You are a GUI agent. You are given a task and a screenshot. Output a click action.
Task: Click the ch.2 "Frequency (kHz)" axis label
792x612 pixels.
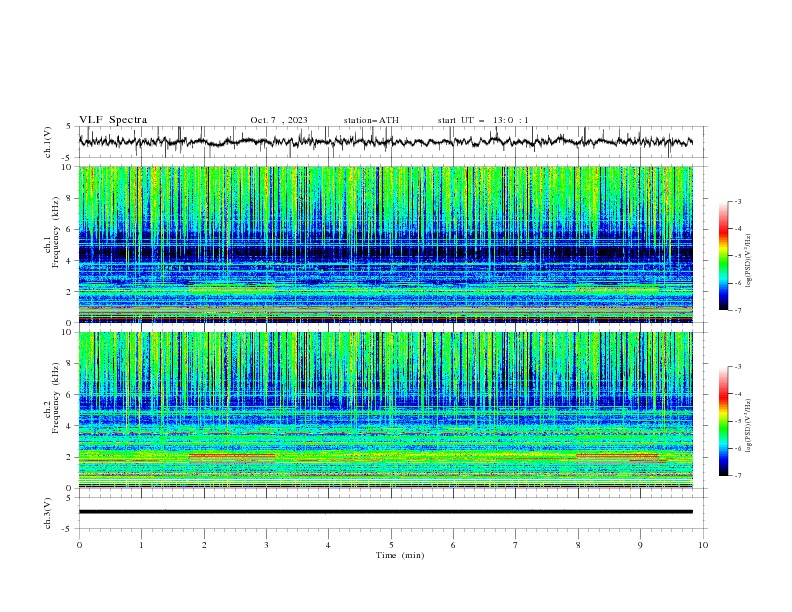[56, 397]
